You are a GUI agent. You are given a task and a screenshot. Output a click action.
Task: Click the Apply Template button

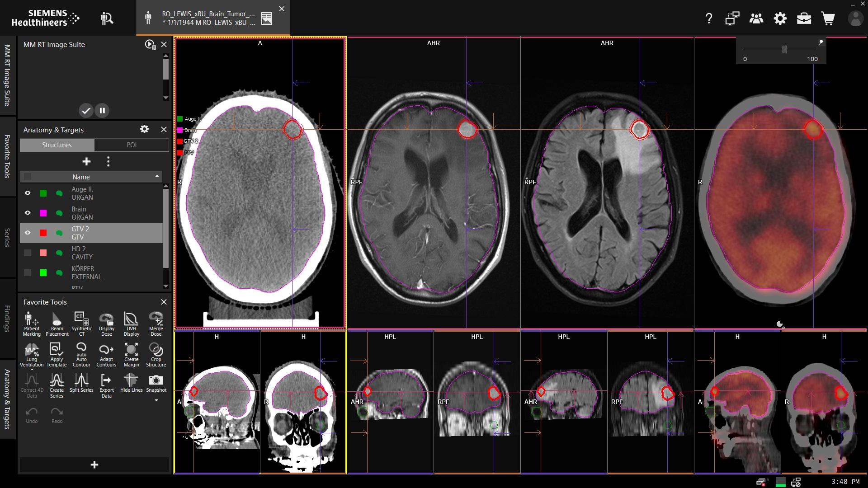point(57,354)
